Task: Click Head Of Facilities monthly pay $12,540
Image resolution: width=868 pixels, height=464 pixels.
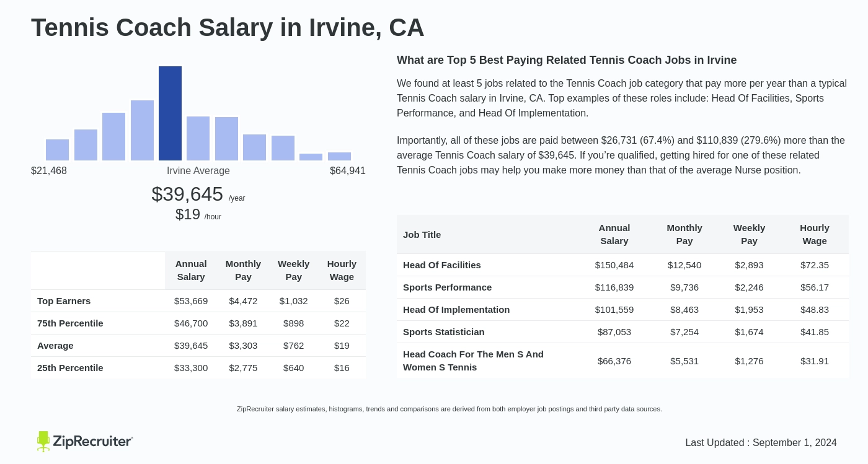Action: pos(684,265)
